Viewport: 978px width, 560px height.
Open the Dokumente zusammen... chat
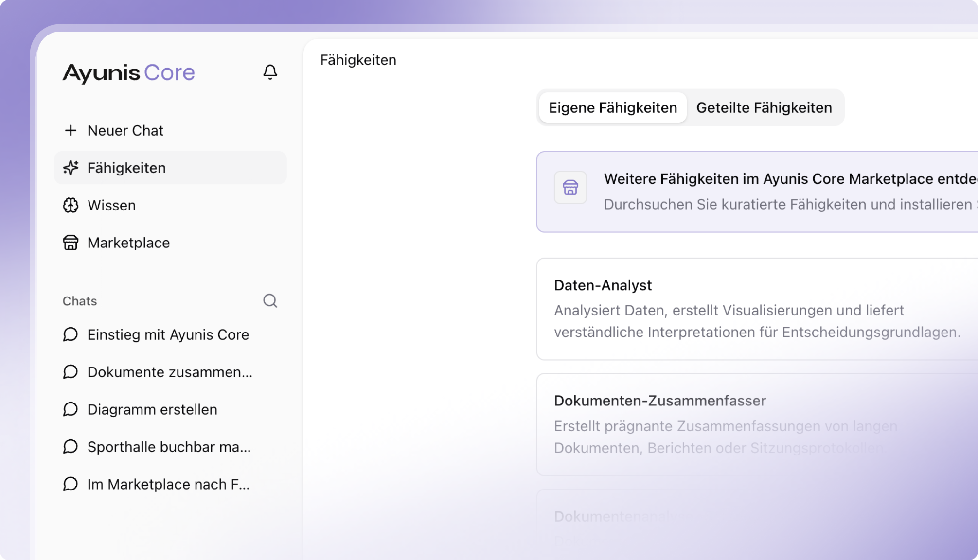(x=170, y=372)
